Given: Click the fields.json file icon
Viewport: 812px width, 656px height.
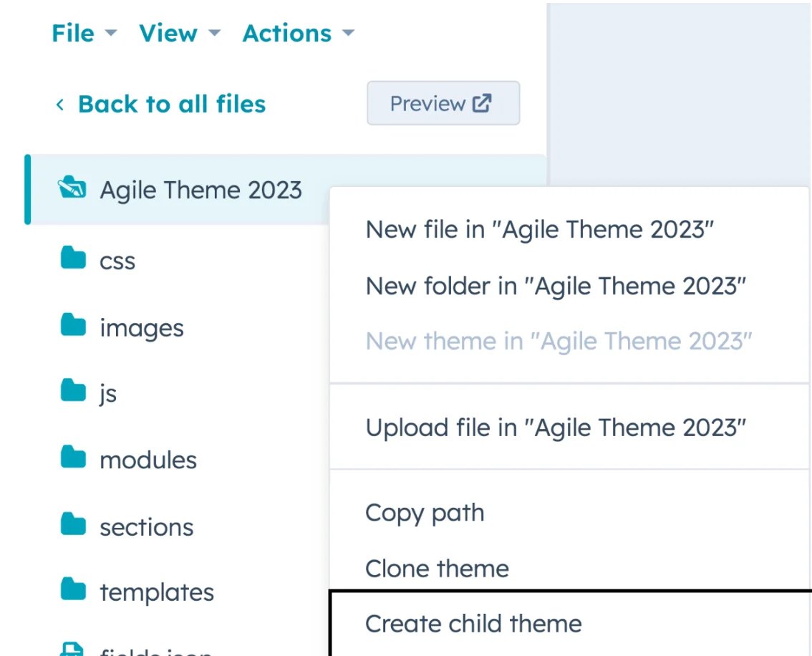Looking at the screenshot, I should coord(72,648).
